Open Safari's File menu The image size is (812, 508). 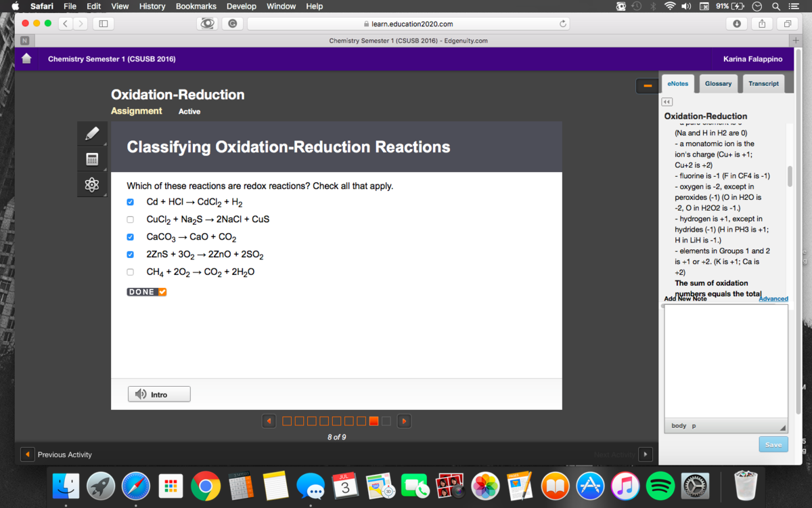[x=70, y=6]
